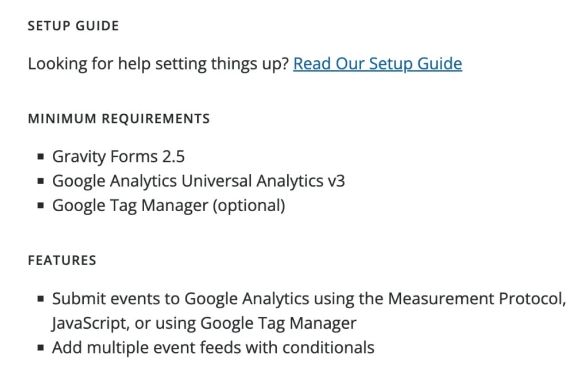Click the bullet beside Google Tag Manager (optional)
Viewport: 588px width, 365px height.
click(41, 205)
